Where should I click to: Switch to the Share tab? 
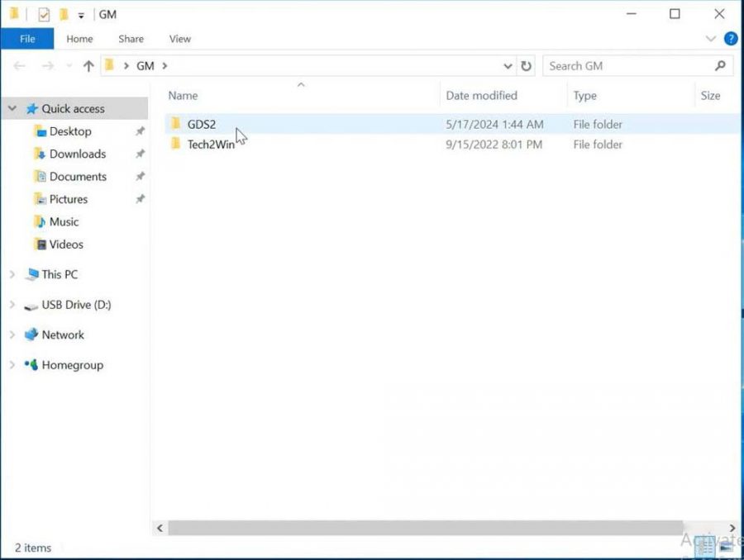[130, 38]
